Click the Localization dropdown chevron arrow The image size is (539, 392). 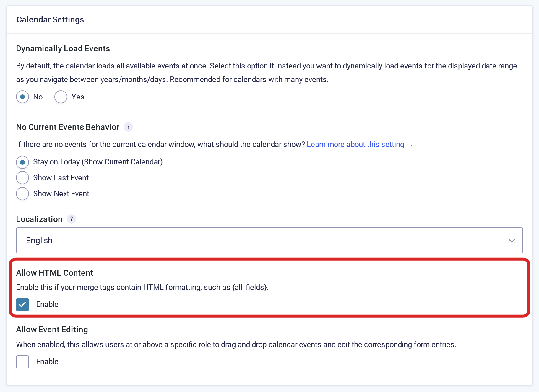click(x=512, y=241)
